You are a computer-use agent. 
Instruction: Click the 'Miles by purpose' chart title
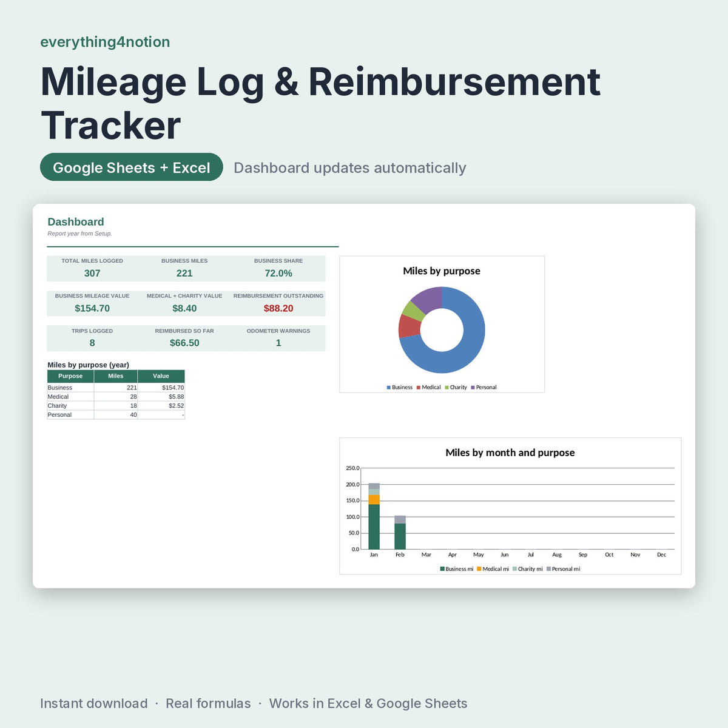[442, 271]
